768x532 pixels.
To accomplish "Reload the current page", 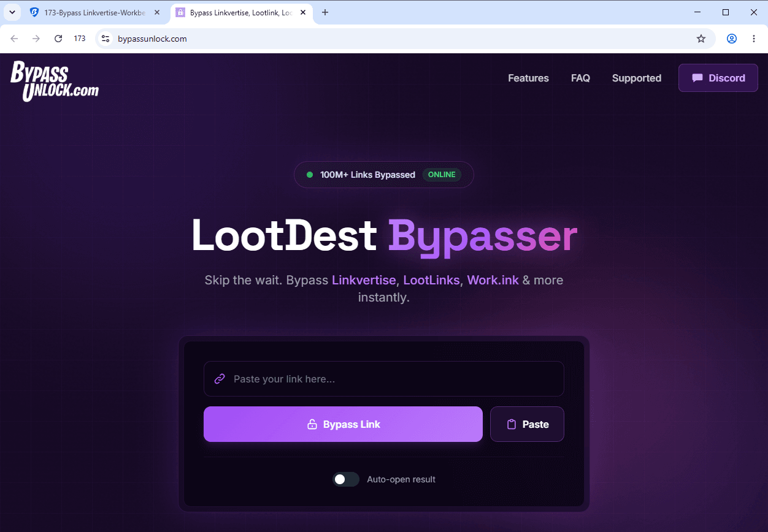I will (58, 39).
